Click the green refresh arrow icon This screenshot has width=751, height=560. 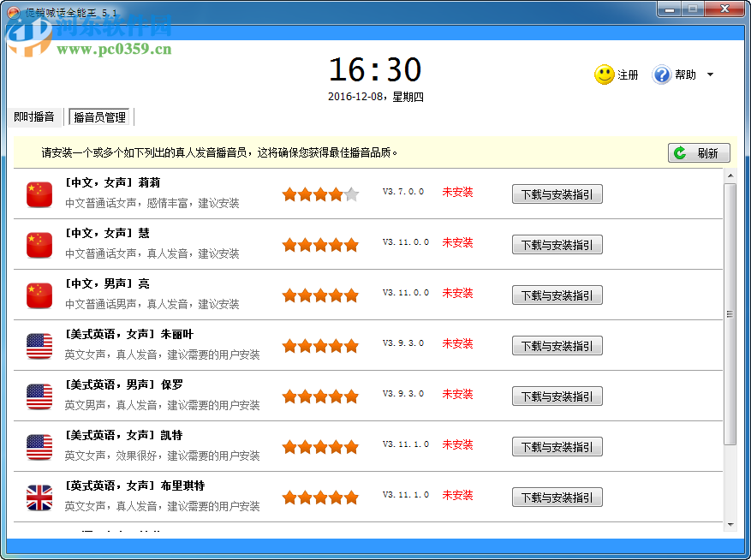pyautogui.click(x=681, y=152)
